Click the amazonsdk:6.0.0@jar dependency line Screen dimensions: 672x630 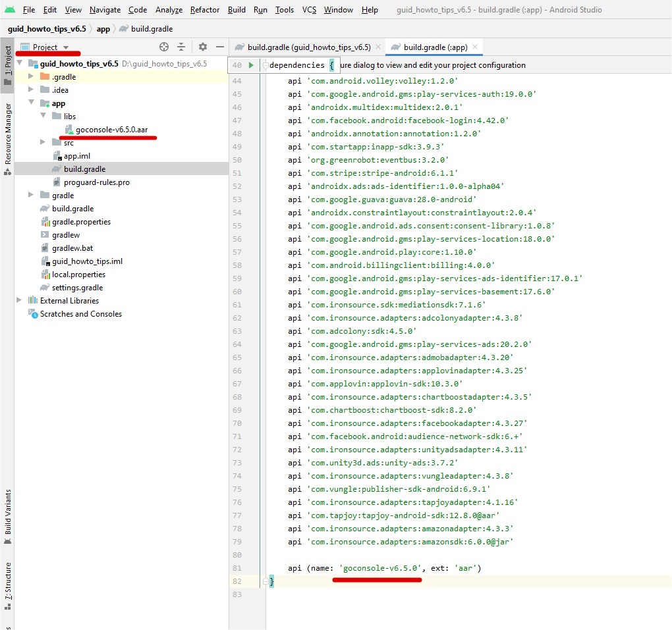tap(401, 542)
